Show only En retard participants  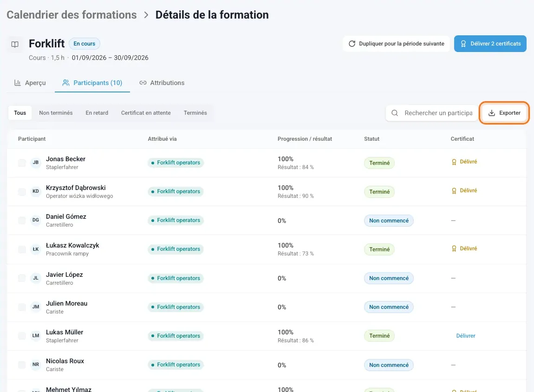pyautogui.click(x=97, y=113)
